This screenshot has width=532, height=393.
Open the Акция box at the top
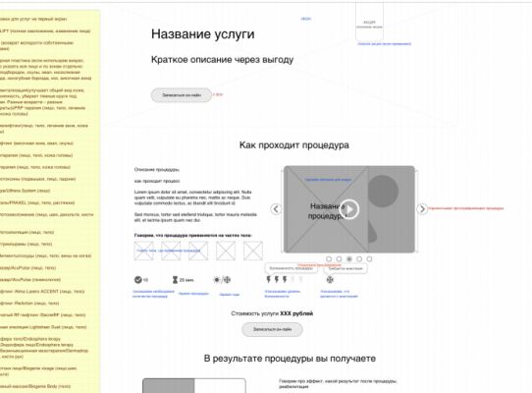[x=369, y=23]
